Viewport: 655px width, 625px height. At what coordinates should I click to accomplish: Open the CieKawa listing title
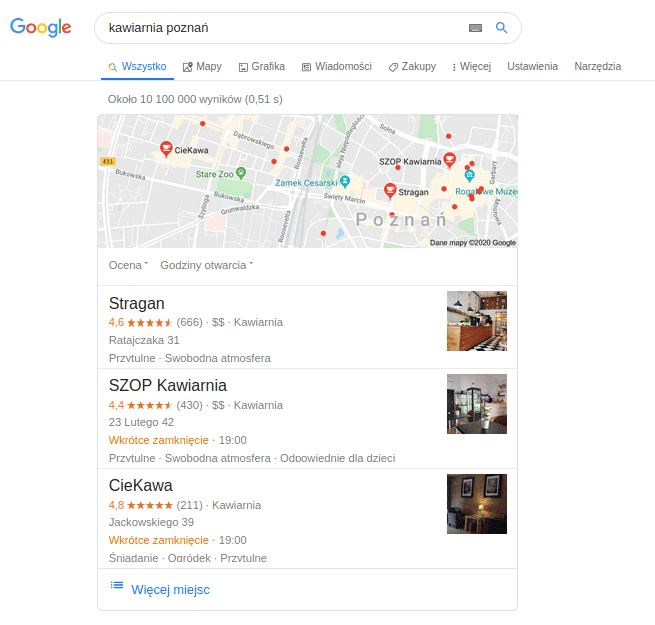point(140,485)
